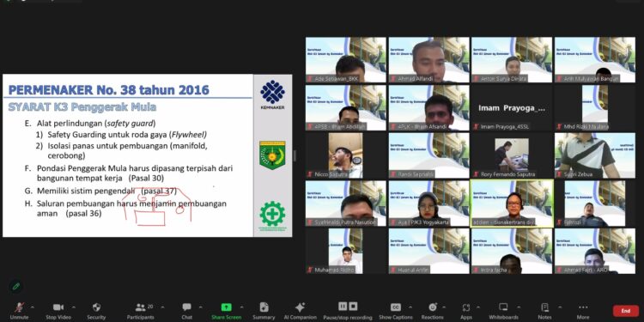Viewport: 644px width, 322px height.
Task: Expand caret next to Apps
Action: coord(478,307)
